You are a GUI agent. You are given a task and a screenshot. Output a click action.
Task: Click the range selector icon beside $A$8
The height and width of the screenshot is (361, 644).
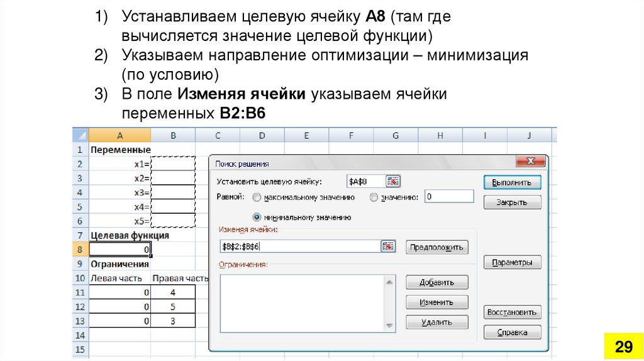pos(393,181)
